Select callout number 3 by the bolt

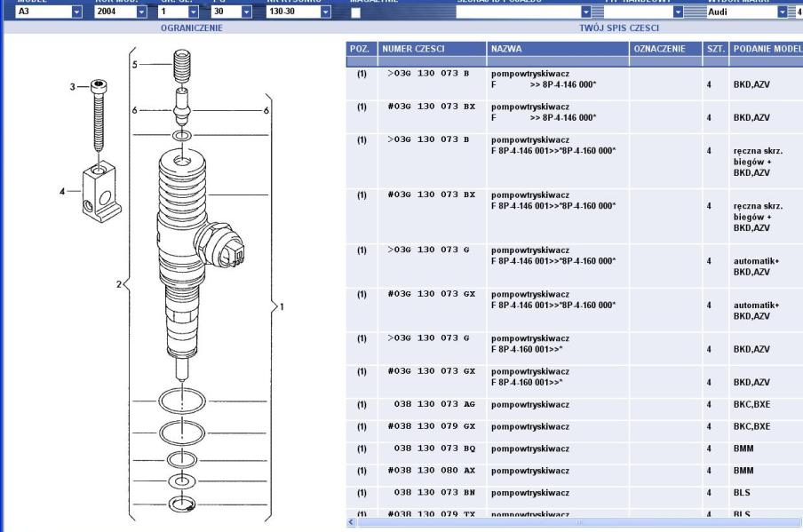(x=73, y=87)
